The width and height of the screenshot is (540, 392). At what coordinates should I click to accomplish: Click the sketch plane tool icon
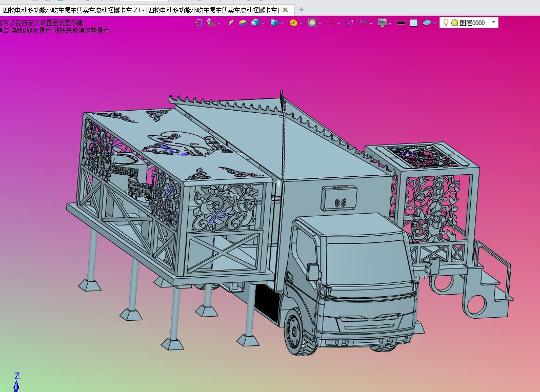click(211, 23)
